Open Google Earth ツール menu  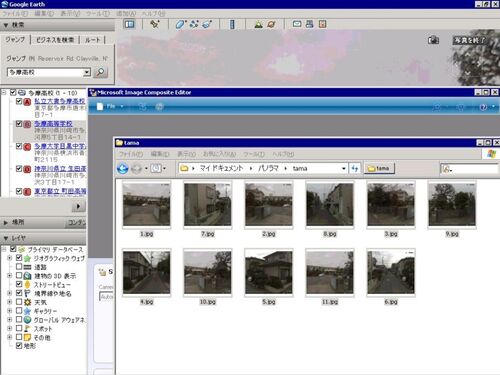[x=98, y=13]
